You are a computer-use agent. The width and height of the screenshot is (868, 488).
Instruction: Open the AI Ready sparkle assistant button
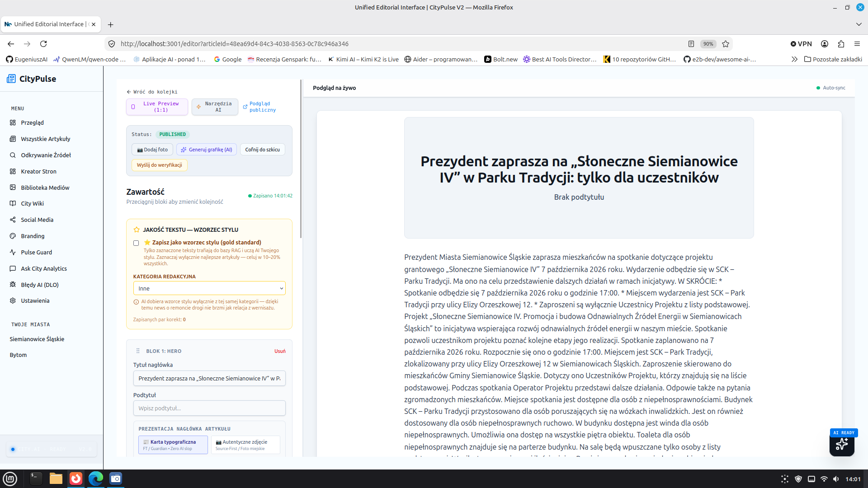tap(842, 444)
